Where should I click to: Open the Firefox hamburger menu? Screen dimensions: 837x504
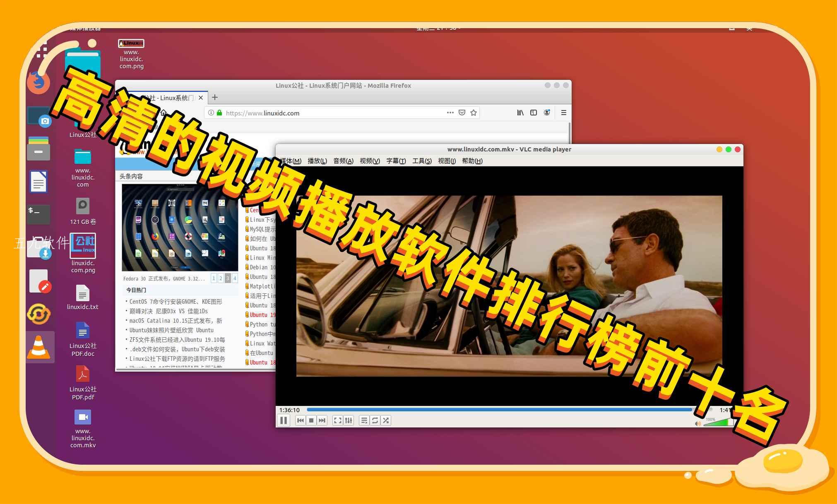(x=563, y=113)
